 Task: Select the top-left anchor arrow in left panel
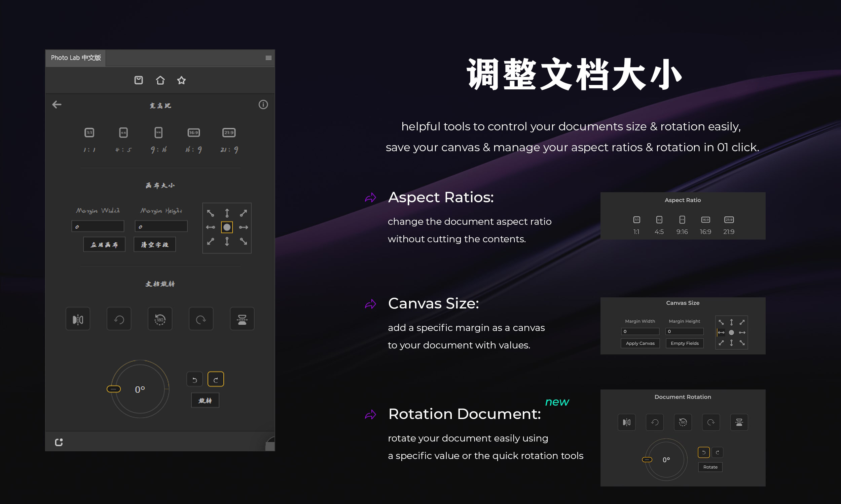[211, 213]
